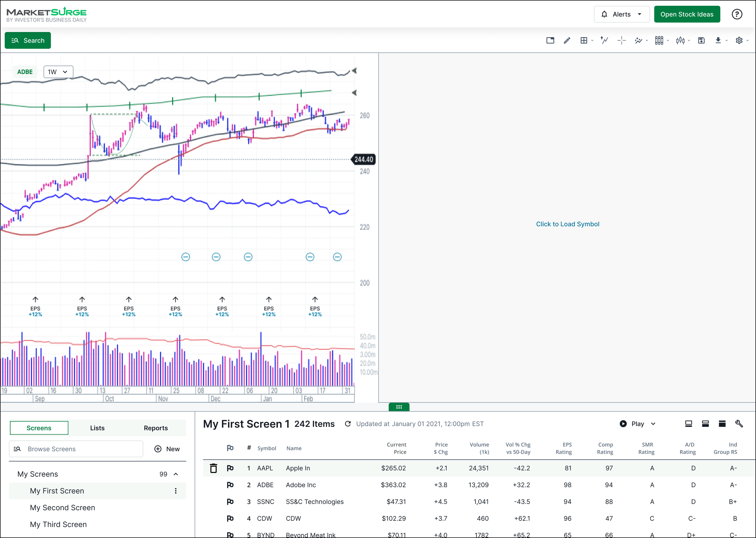Open the chart type options chevron
The height and width of the screenshot is (538, 756).
click(689, 41)
